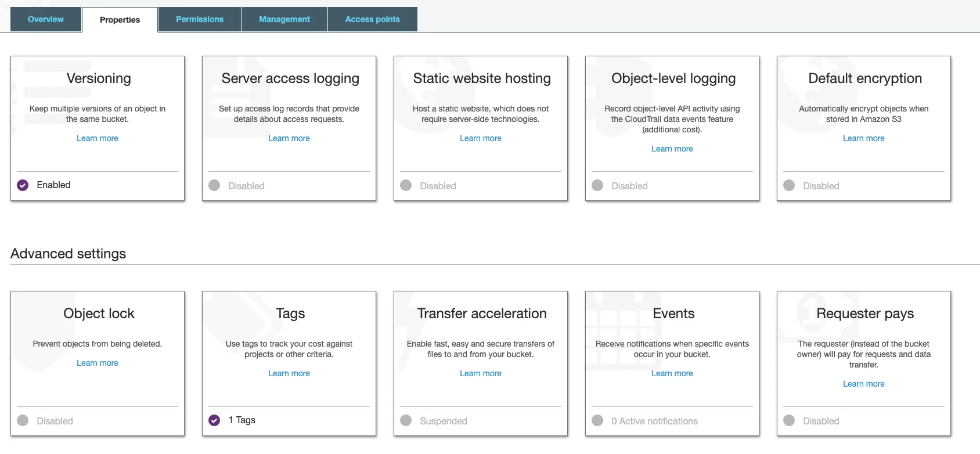Image resolution: width=980 pixels, height=454 pixels.
Task: Select the Server access logging card heading
Action: (290, 78)
